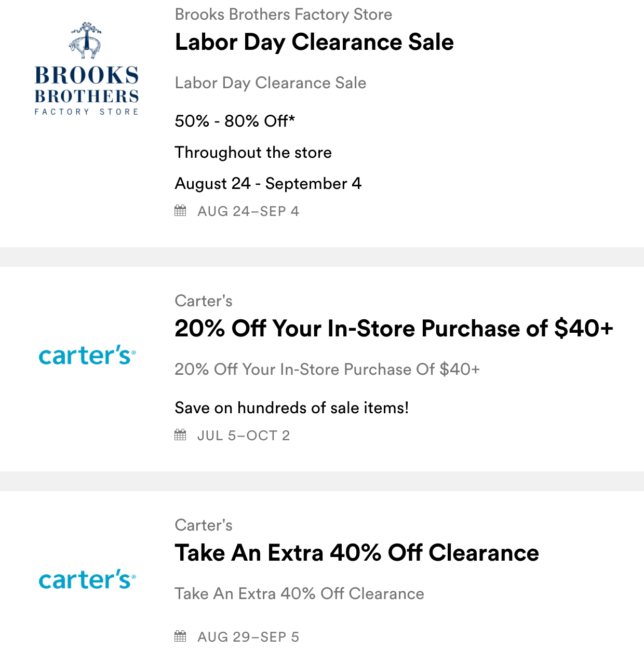
Task: Click the AUG 24–SEP 4 date range
Action: [248, 211]
